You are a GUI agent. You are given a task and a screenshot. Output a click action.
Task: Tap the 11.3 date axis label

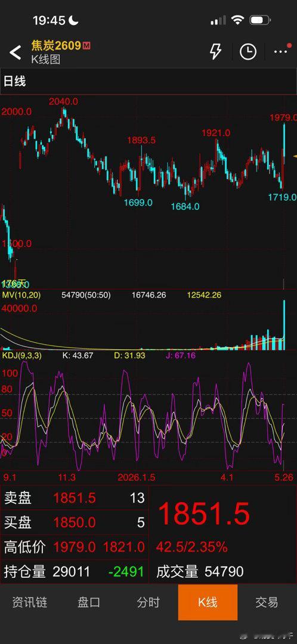pyautogui.click(x=67, y=477)
